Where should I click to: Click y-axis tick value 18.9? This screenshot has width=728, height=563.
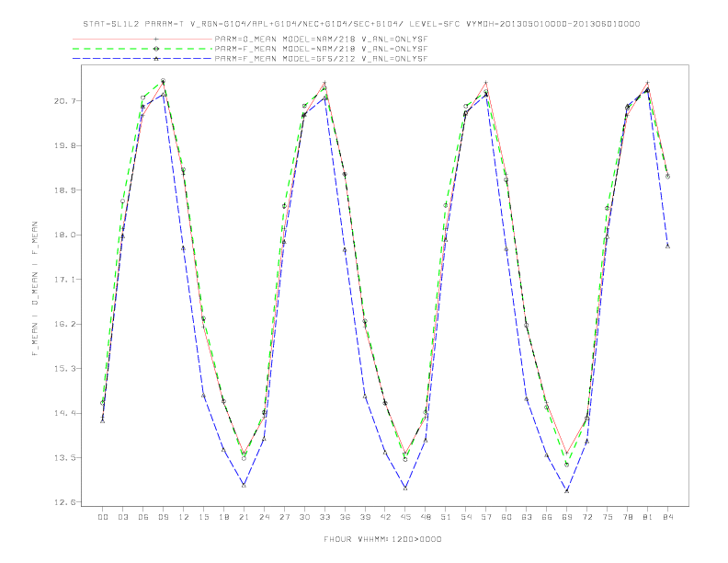(63, 190)
